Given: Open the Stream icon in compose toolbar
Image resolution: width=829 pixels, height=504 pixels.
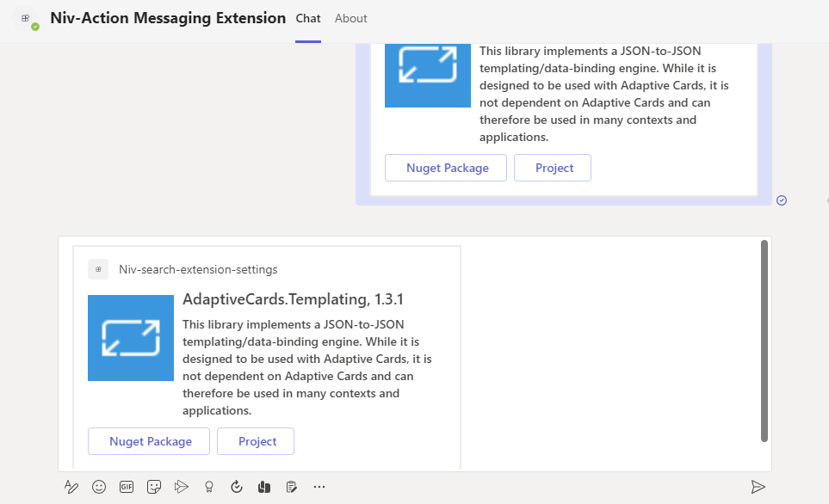Looking at the screenshot, I should pos(182,487).
